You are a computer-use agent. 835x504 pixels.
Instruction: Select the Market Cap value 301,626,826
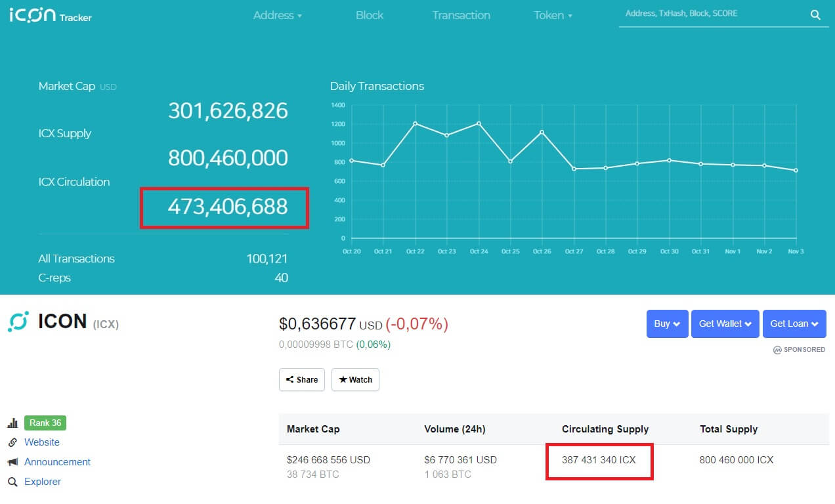[228, 110]
